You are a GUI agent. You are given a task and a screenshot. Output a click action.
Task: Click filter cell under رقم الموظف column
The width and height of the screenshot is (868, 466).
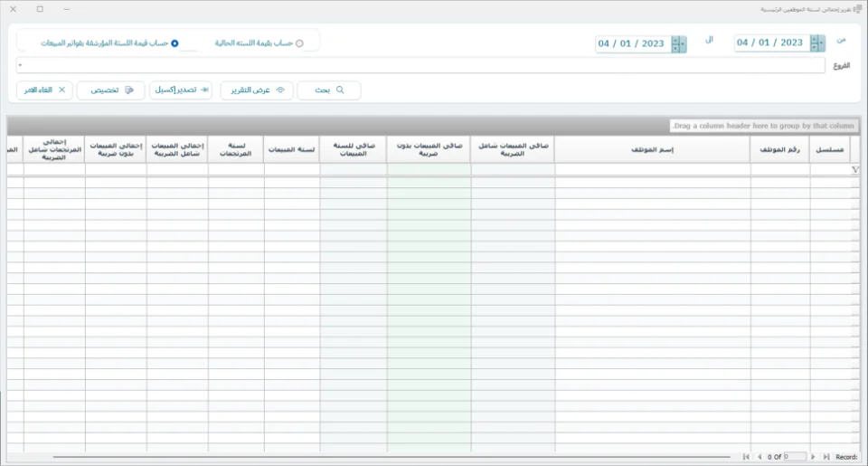coord(780,169)
